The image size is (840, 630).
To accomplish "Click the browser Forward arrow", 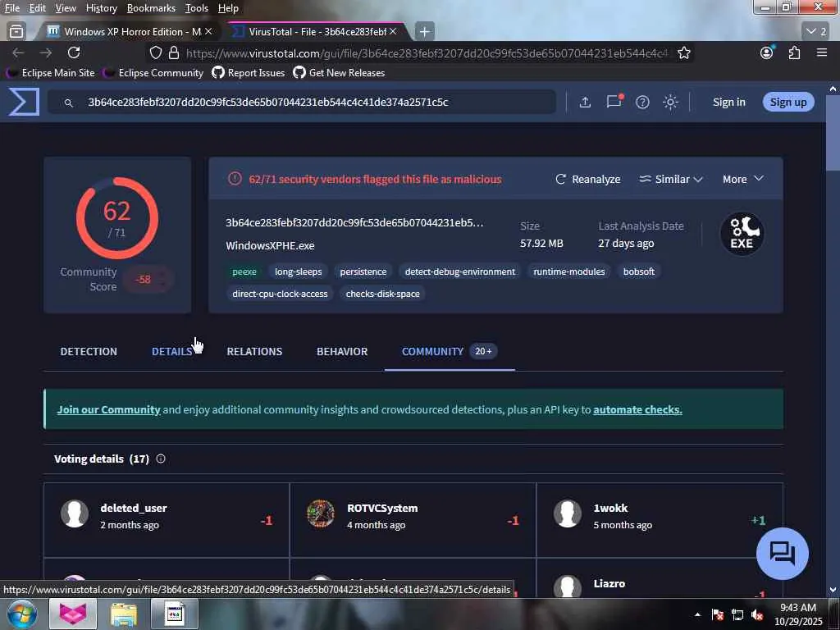I will pos(46,52).
